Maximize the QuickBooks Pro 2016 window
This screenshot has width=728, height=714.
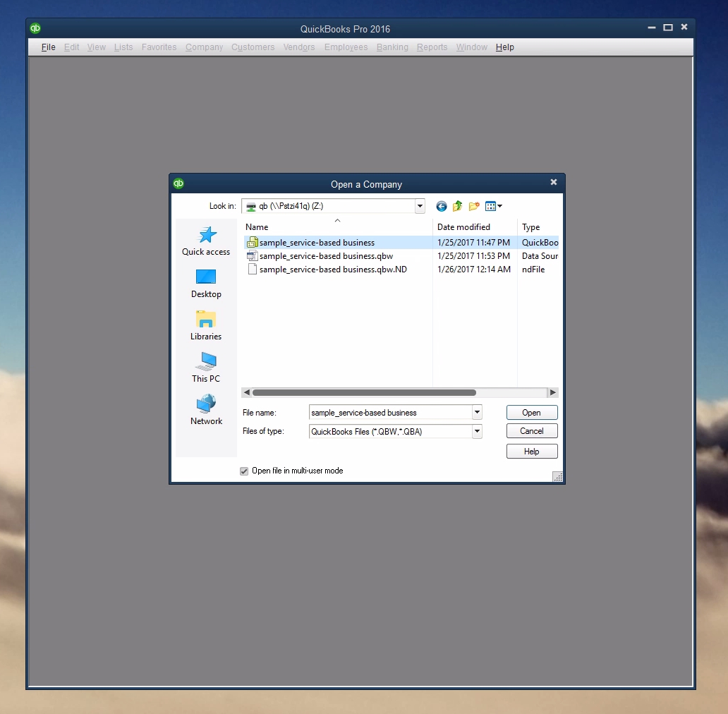(668, 28)
